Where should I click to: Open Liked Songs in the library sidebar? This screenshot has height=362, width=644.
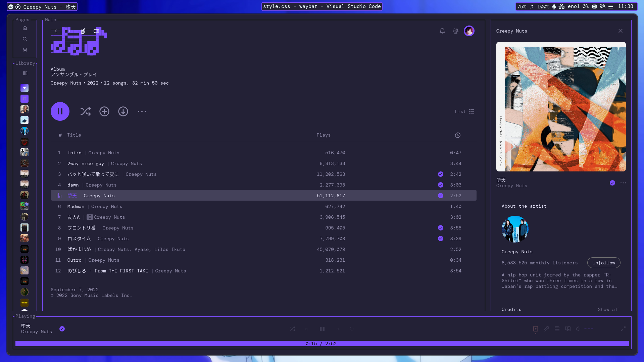[24, 88]
